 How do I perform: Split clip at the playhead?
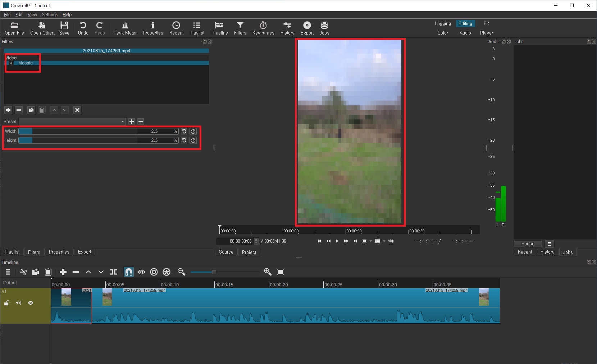[114, 272]
